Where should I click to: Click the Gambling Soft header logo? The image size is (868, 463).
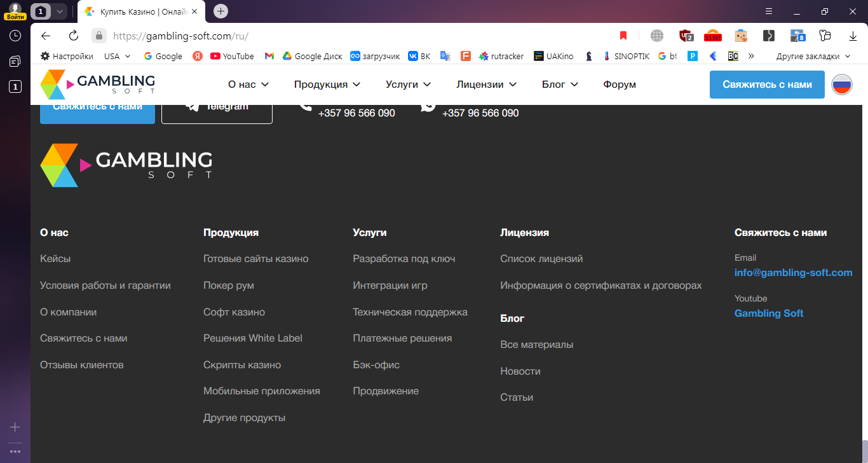point(97,85)
